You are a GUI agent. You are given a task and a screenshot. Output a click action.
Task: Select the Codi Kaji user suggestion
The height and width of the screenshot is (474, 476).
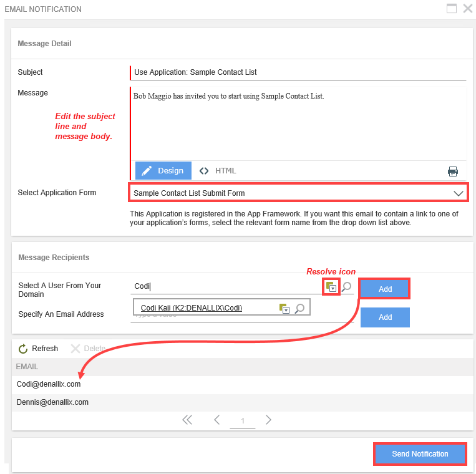pos(192,308)
